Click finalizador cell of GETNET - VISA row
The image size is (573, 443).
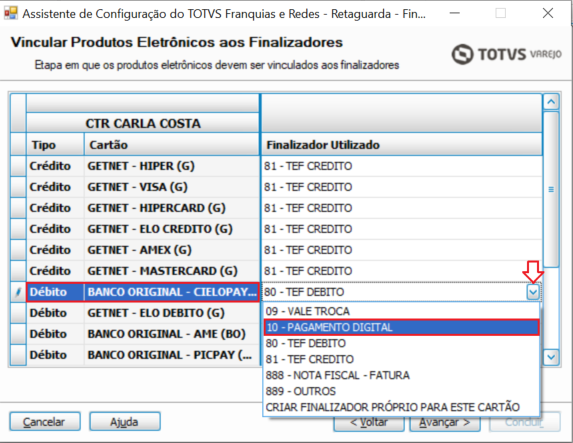tap(401, 187)
